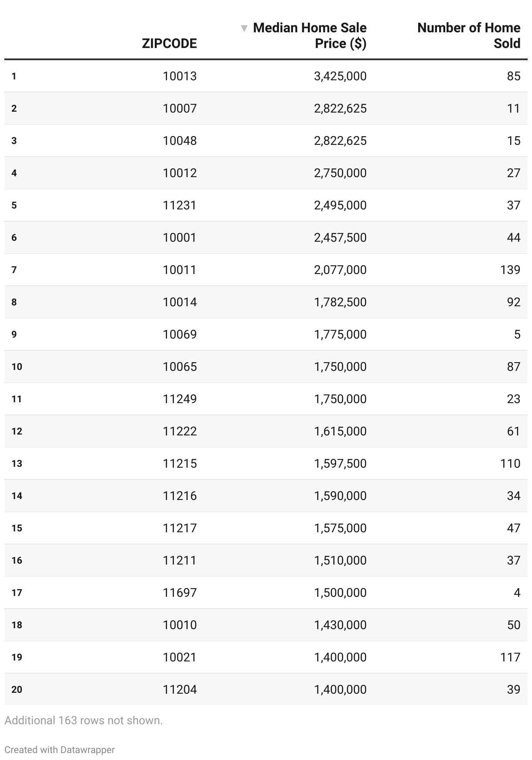
Task: Click the sort arrow beside Median Home Sale Price
Action: [x=244, y=29]
